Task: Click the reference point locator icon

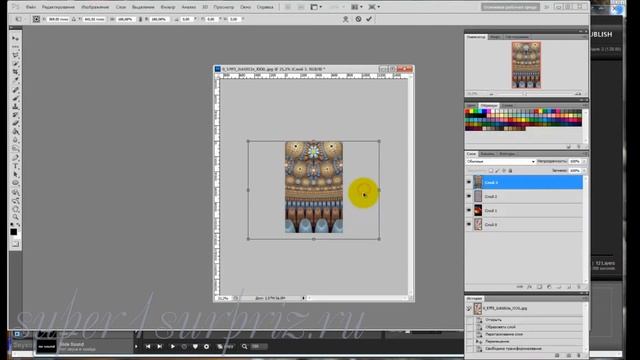Action: pos(36,19)
